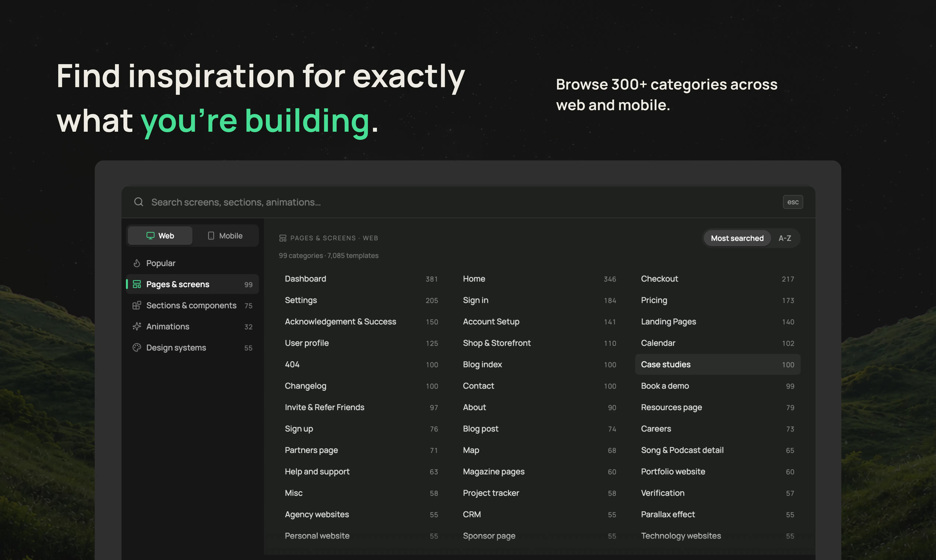Select Project tracker row
Image resolution: width=936 pixels, height=560 pixels.
pos(539,493)
